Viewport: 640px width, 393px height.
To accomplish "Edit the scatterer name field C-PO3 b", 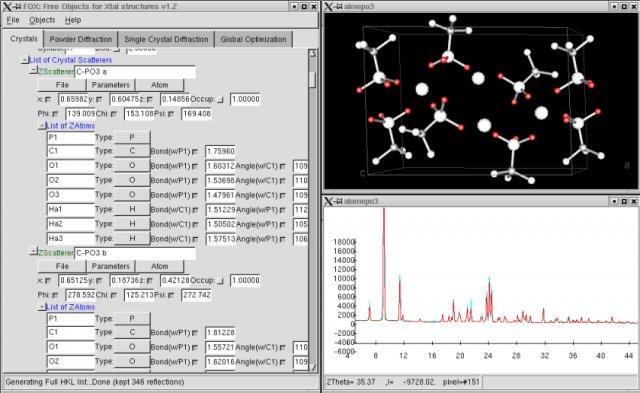I will tap(135, 253).
